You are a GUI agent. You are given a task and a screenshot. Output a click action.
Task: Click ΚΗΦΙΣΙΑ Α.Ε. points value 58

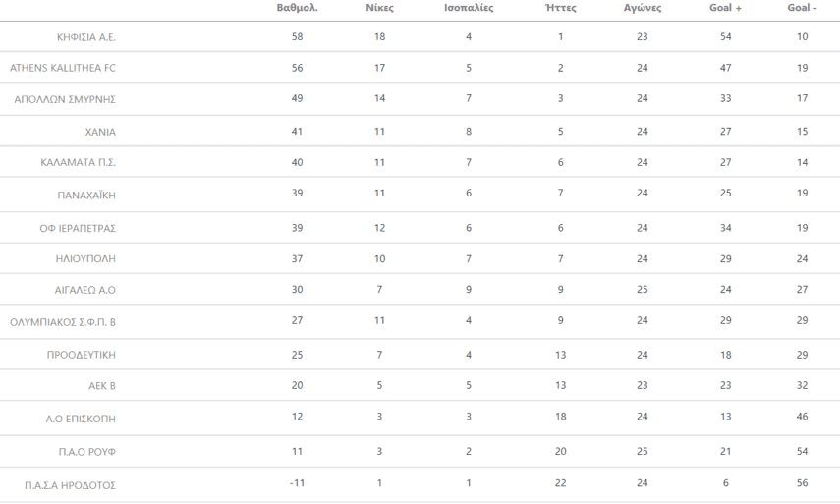click(297, 36)
